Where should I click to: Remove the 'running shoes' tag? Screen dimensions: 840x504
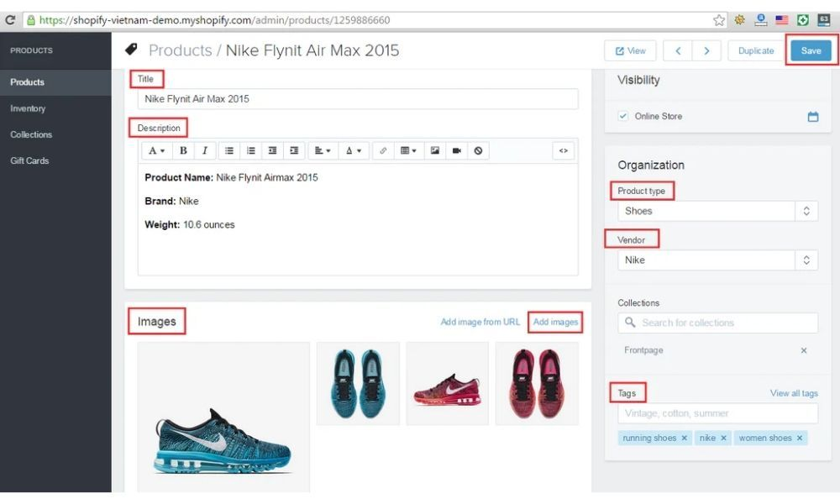(x=685, y=438)
